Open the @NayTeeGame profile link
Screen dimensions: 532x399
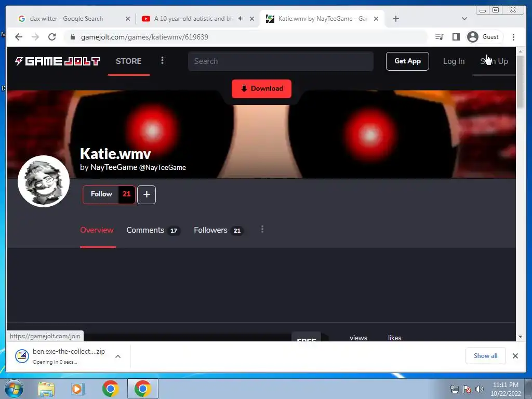coord(163,168)
